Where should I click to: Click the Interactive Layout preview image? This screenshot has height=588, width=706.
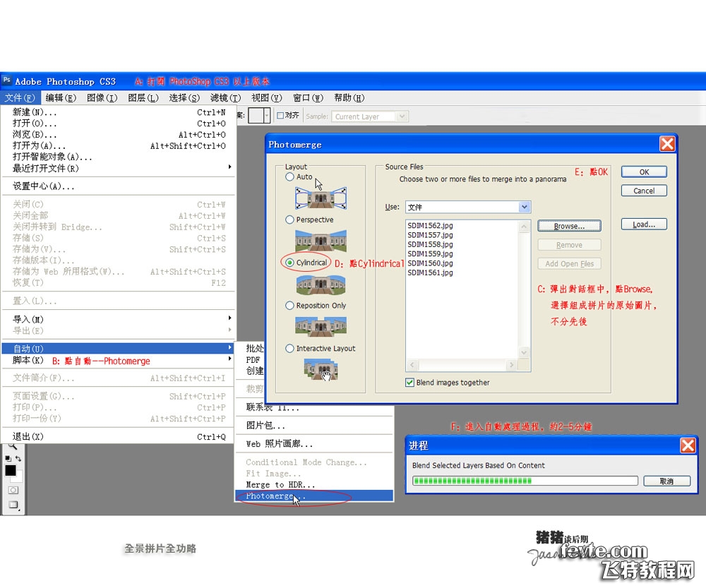click(x=321, y=369)
